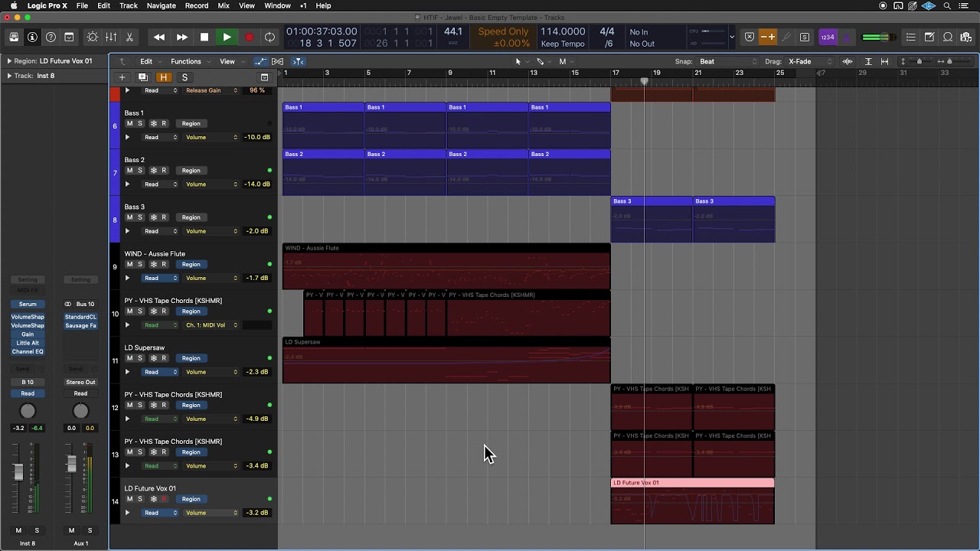Toggle the waveform zoom icon
Image resolution: width=980 pixels, height=551 pixels.
(848, 61)
